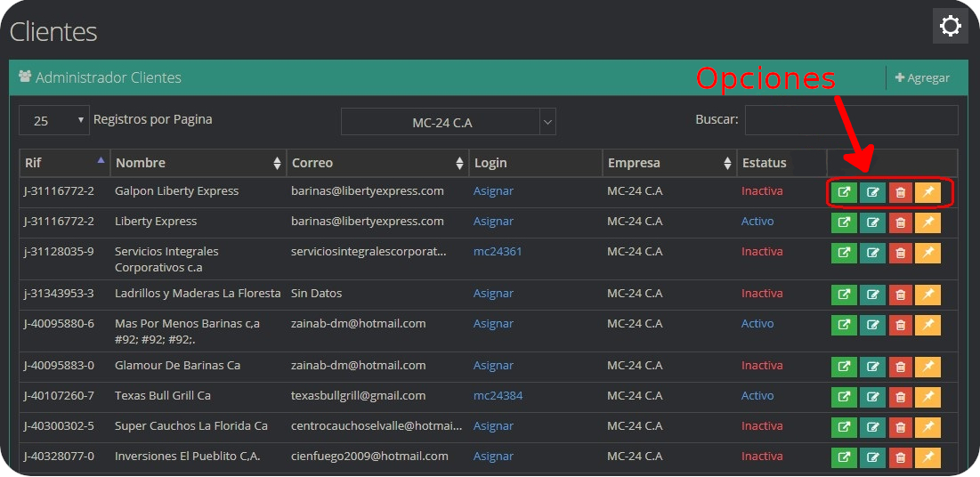980x477 pixels.
Task: Click Asignar link for Galpon Liberty Express
Action: tap(493, 191)
